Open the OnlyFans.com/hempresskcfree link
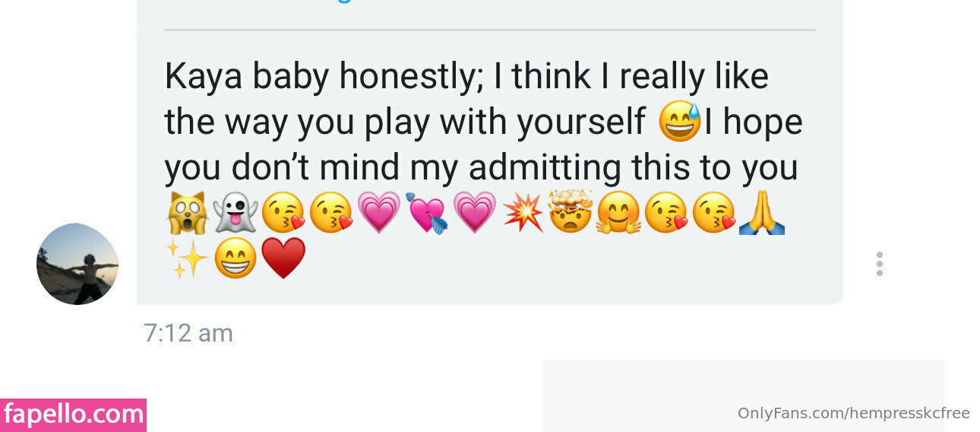Viewport: 980px width, 432px height. point(854,413)
